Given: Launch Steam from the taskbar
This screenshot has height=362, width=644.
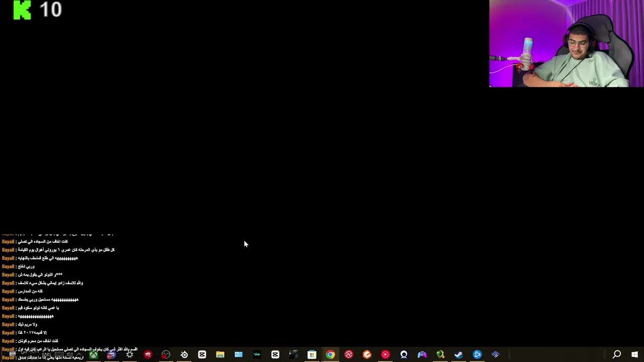Looking at the screenshot, I should pos(458,355).
